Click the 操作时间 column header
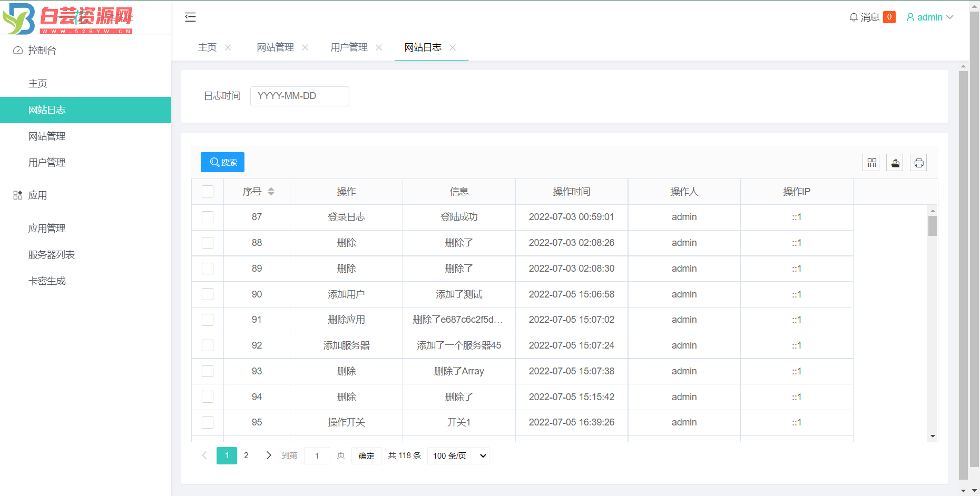Viewport: 980px width, 496px height. [572, 192]
